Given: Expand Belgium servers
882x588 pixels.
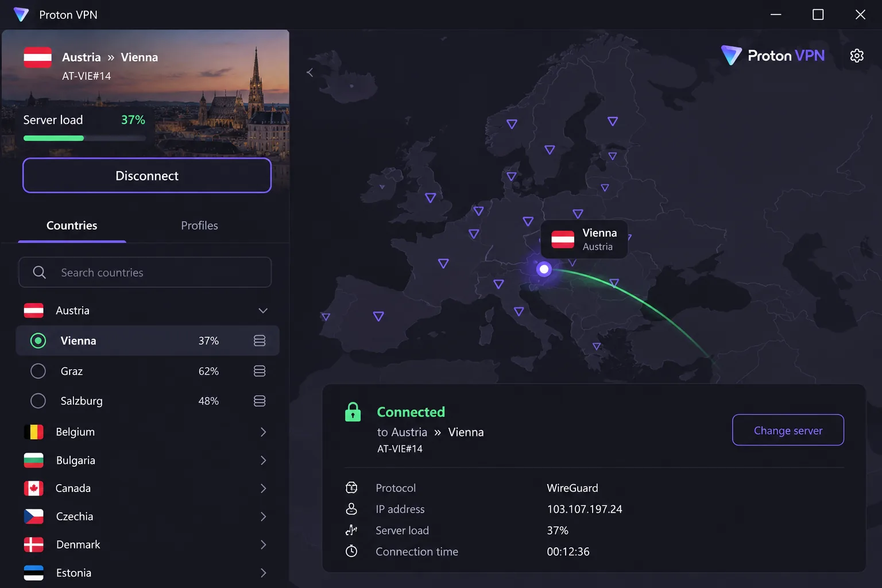Looking at the screenshot, I should click(263, 432).
